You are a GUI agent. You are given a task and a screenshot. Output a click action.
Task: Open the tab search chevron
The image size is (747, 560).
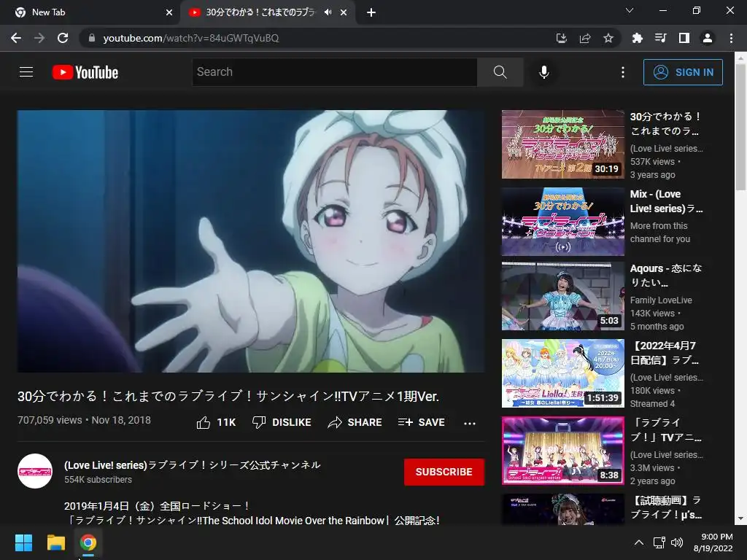[x=630, y=10]
